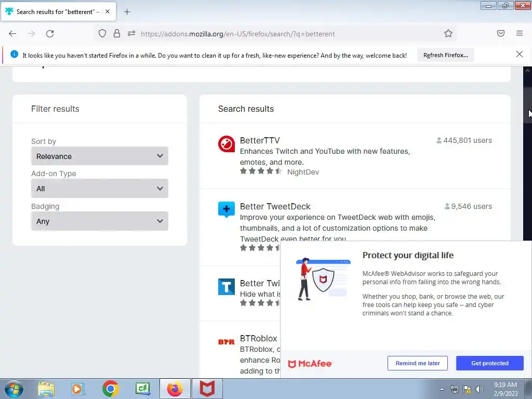Click the blue T icon add-on
Viewport: 532px width, 399px height.
point(227,287)
